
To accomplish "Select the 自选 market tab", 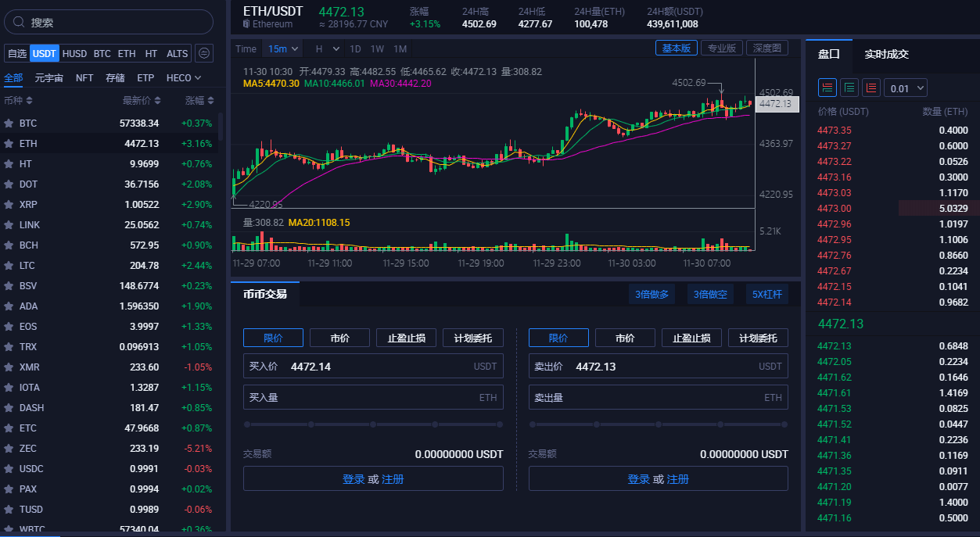I will 17,53.
